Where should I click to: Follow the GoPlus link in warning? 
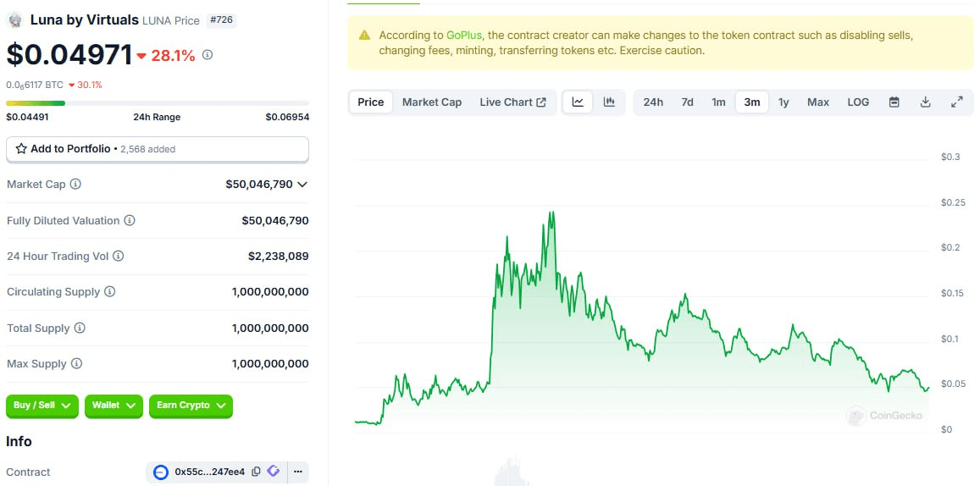click(464, 36)
